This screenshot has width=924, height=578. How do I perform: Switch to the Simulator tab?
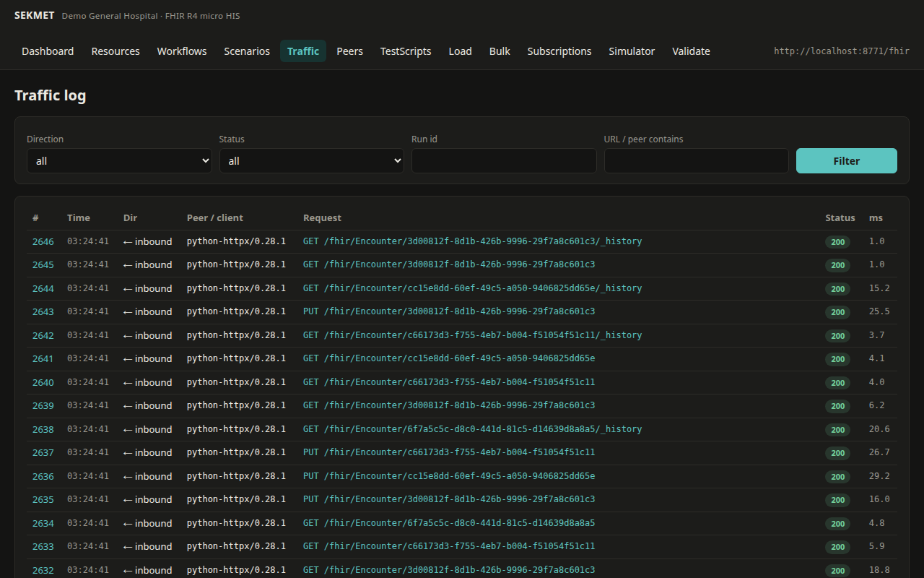632,51
